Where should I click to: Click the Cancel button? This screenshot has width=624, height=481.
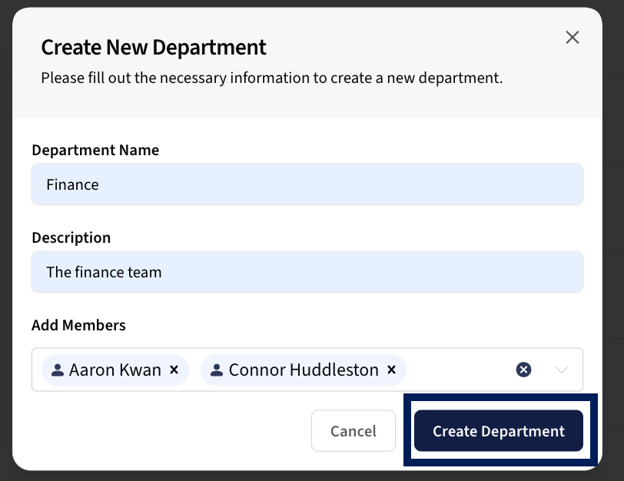coord(353,431)
